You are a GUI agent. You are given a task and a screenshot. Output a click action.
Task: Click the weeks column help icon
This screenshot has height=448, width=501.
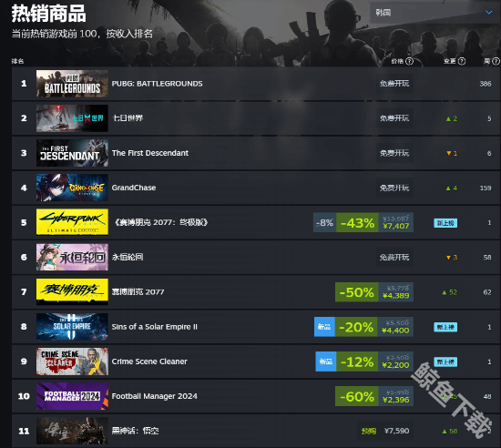pyautogui.click(x=496, y=61)
